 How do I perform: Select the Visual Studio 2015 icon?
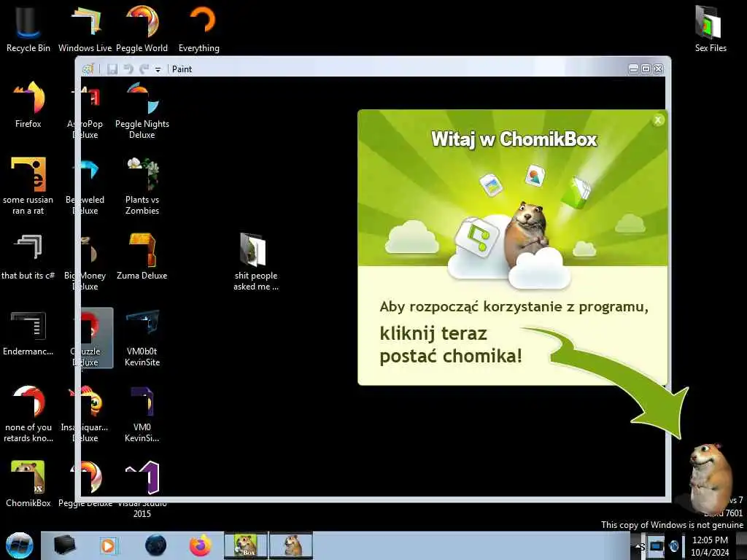click(x=142, y=489)
